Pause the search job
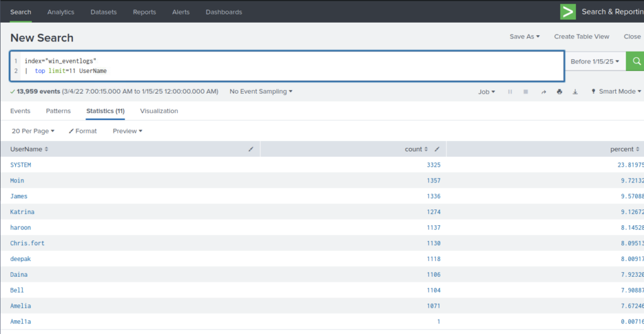Screen dimensions: 644x334 click(509, 92)
